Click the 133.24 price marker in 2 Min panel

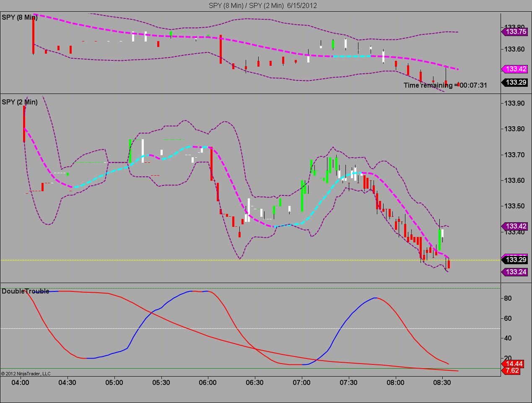[514, 272]
